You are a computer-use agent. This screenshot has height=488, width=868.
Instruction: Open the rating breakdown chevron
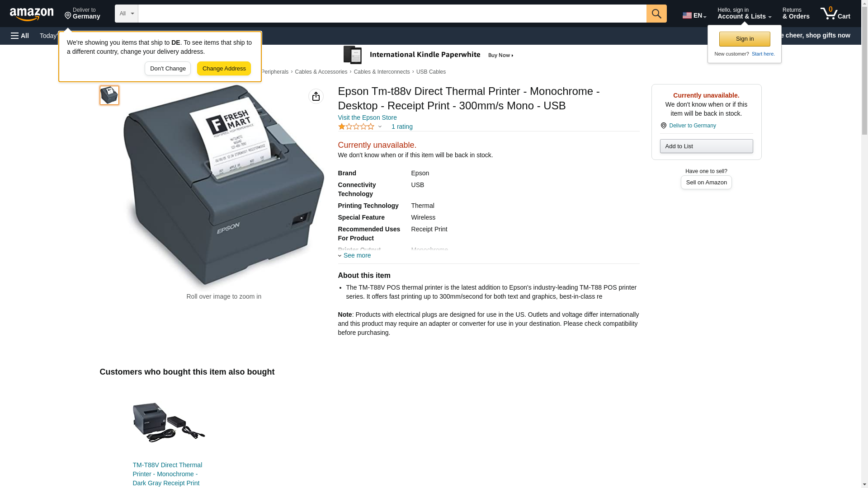[380, 127]
